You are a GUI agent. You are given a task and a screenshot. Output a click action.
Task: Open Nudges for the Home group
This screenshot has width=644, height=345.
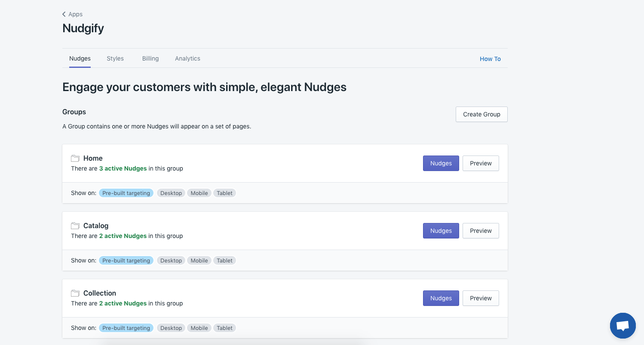[441, 163]
